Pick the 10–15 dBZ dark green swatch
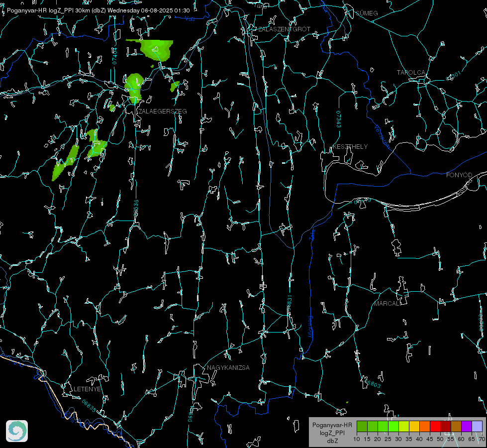 [362, 426]
